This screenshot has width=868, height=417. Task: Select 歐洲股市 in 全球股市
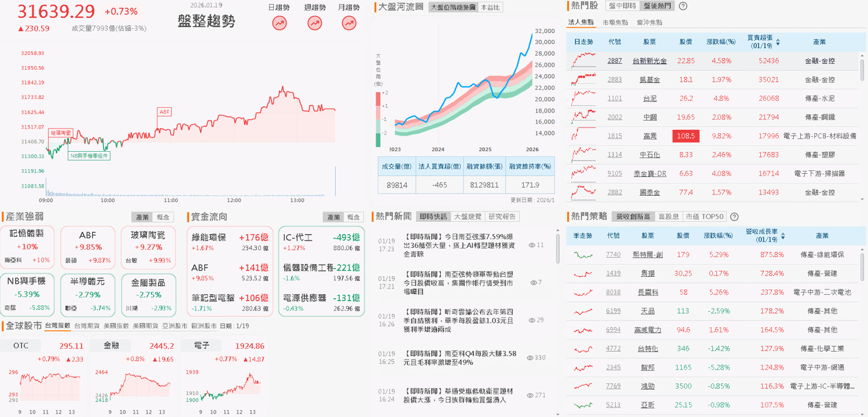[204, 326]
